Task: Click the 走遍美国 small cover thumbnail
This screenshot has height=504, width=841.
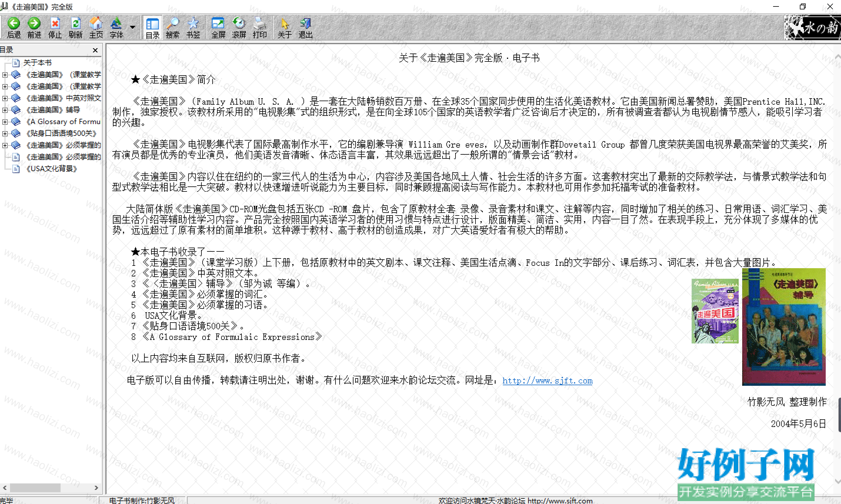Action: [715, 311]
